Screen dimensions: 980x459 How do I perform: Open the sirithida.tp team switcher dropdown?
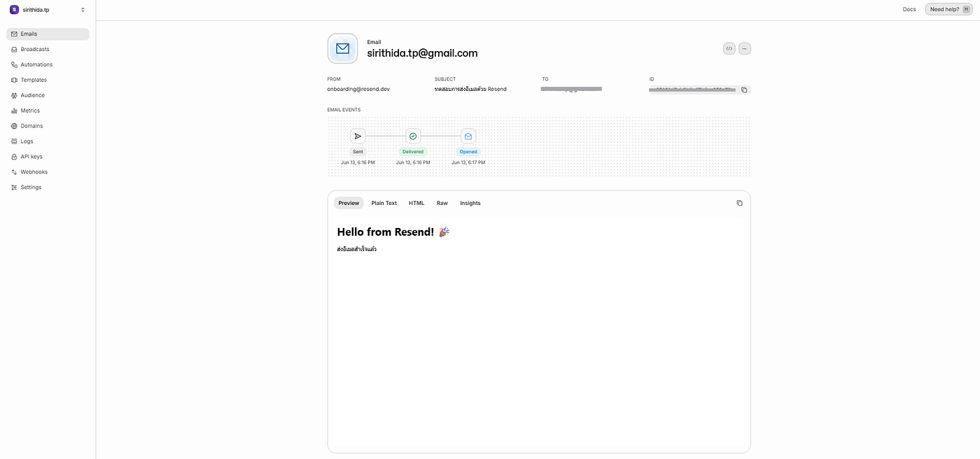(48, 10)
